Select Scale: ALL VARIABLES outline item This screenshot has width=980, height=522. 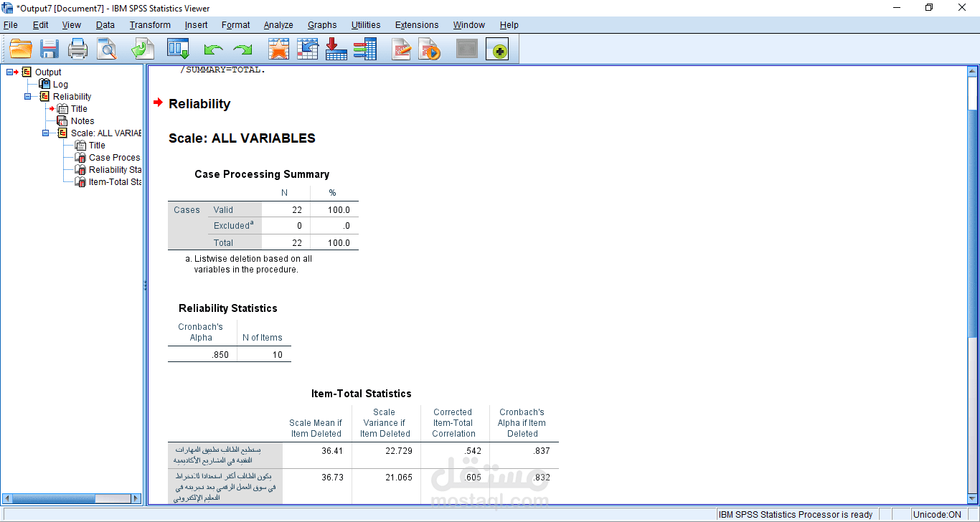[x=106, y=133]
